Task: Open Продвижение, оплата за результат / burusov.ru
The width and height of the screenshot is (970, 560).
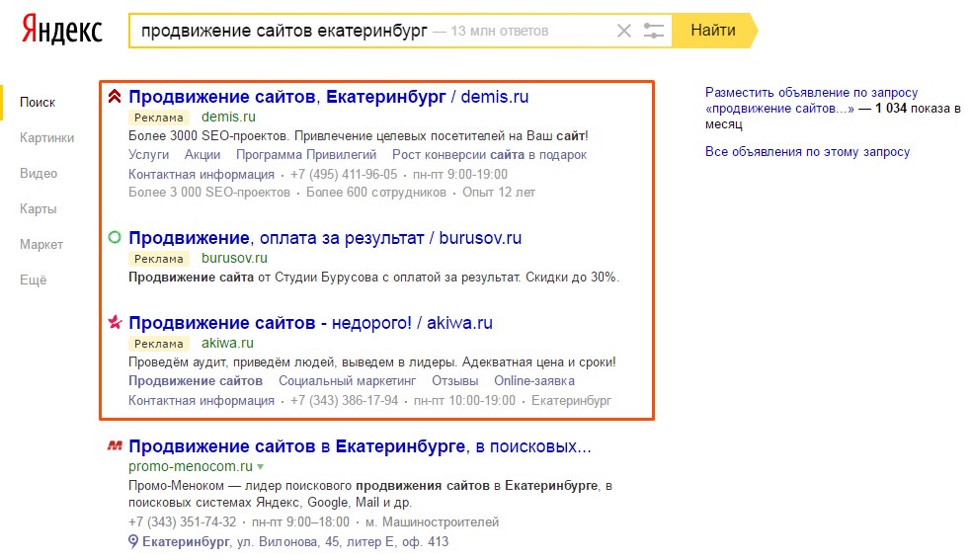Action: click(x=325, y=238)
